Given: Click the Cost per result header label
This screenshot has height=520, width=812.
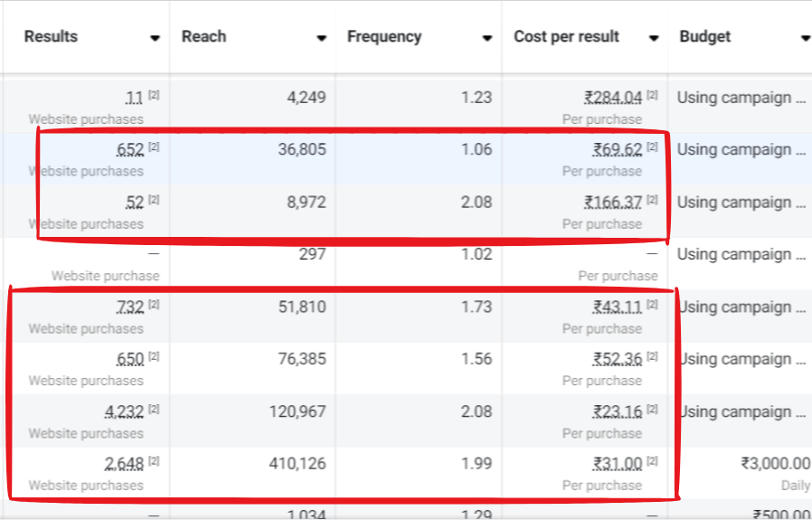Looking at the screenshot, I should [x=566, y=37].
